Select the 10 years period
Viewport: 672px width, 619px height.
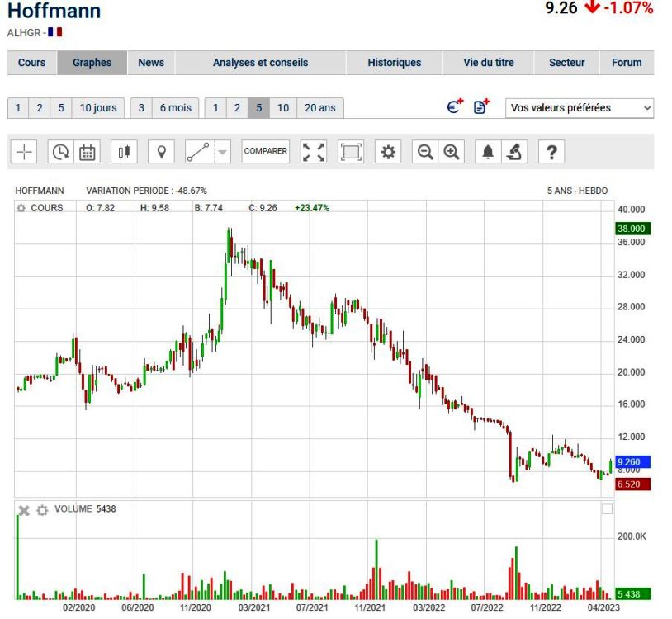pos(283,108)
